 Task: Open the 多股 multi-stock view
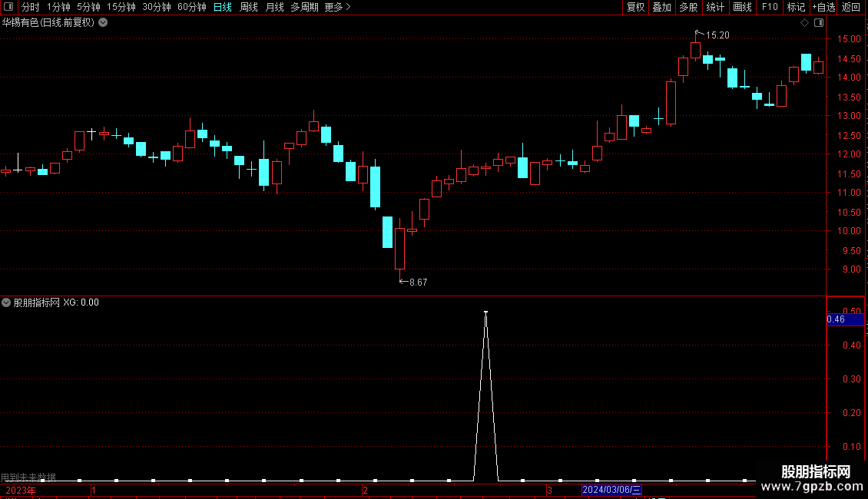tap(688, 7)
